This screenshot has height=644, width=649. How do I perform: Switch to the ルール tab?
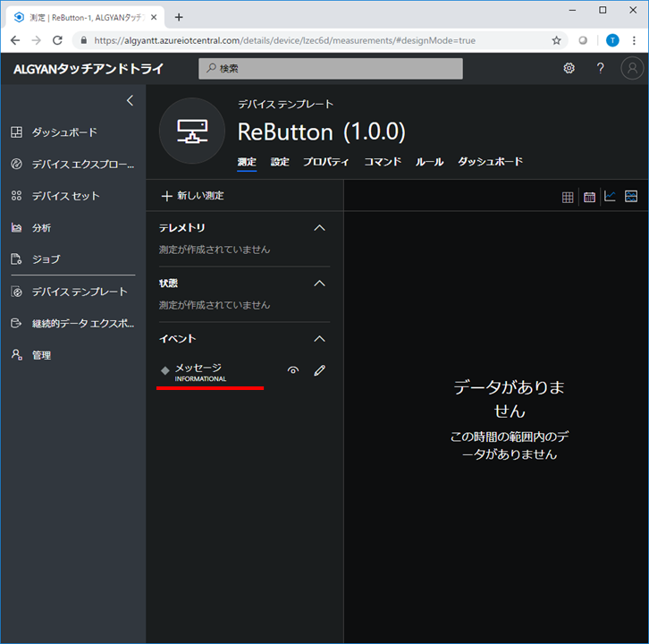coord(430,162)
